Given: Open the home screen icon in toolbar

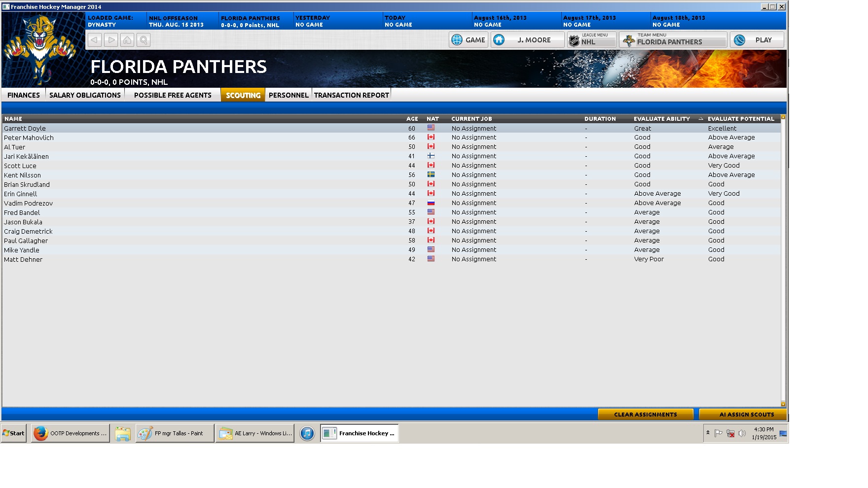Looking at the screenshot, I should click(127, 40).
